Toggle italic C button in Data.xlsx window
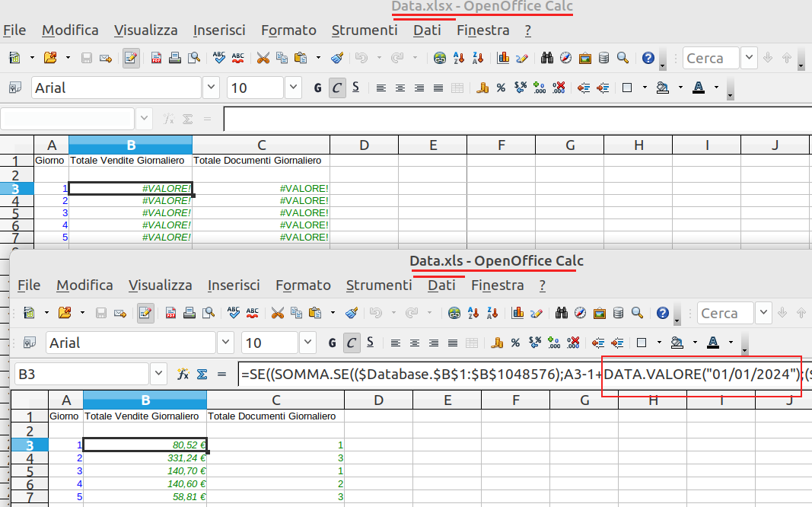 click(336, 88)
